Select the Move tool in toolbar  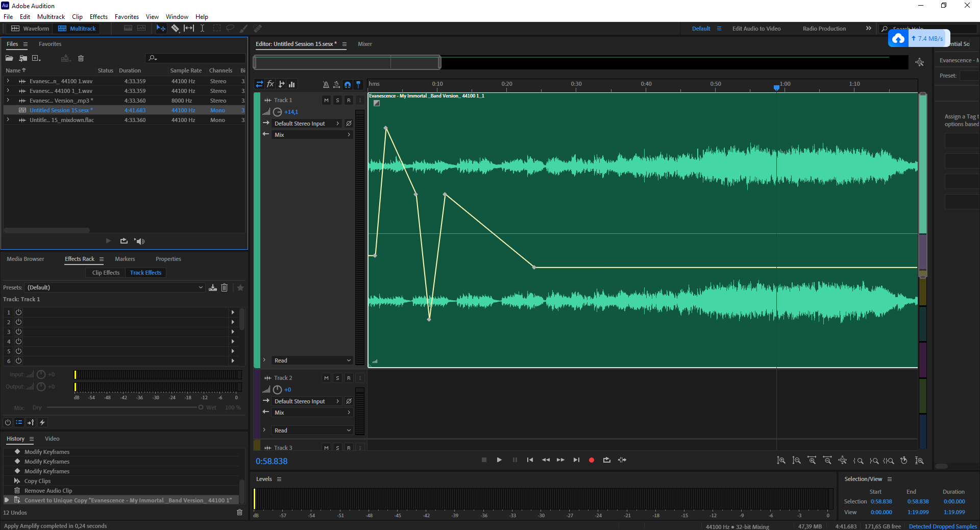click(x=161, y=29)
